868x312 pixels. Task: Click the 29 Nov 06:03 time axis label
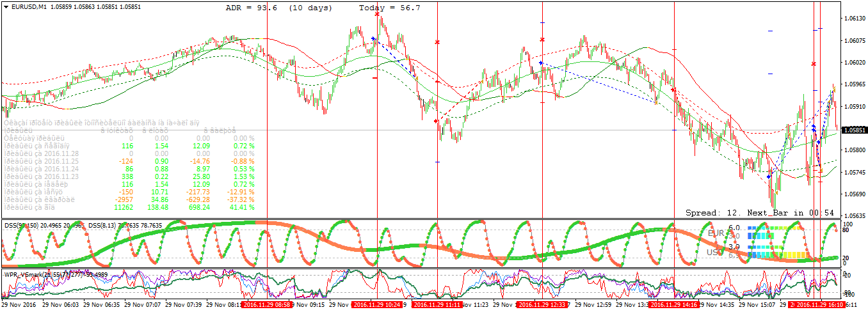coord(61,306)
